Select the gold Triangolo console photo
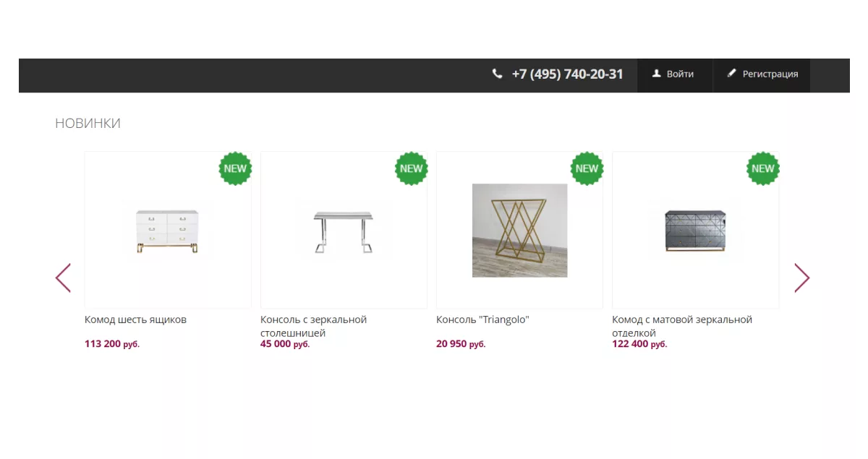The height and width of the screenshot is (459, 868). tap(519, 231)
